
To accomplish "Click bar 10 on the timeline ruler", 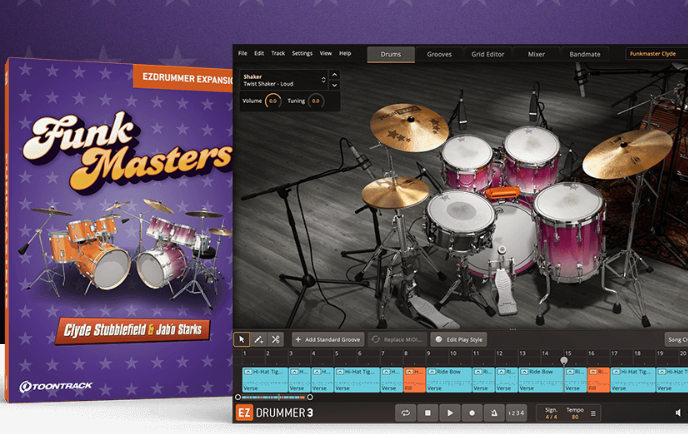I will pyautogui.click(x=453, y=353).
